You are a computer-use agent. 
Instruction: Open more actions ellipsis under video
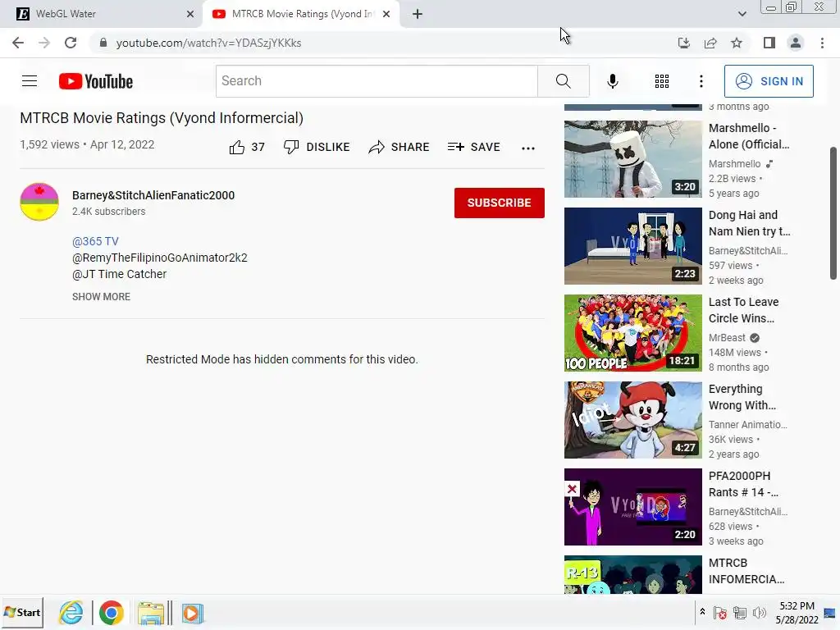coord(527,148)
